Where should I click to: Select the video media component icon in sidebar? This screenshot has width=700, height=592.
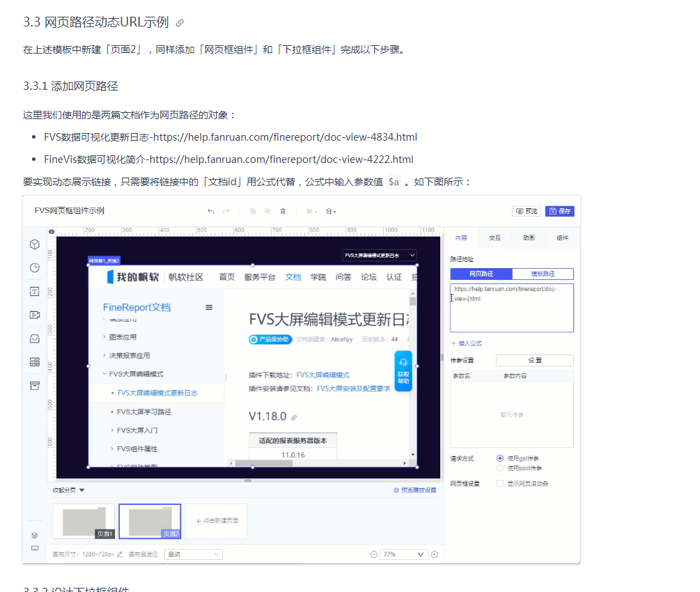(x=35, y=315)
